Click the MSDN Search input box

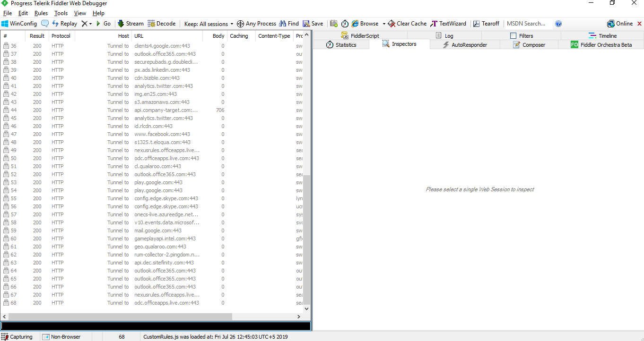pyautogui.click(x=529, y=24)
